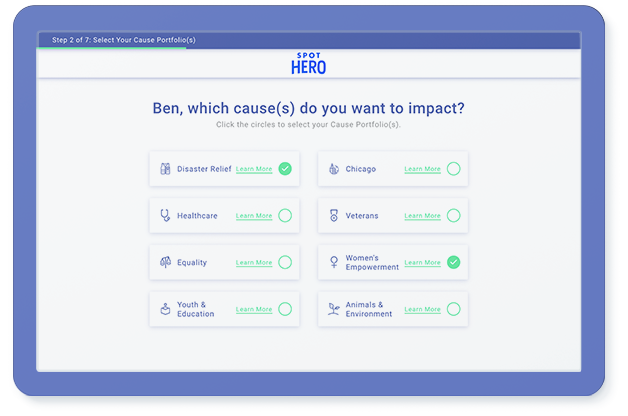Click the "Veterans" label

click(362, 216)
